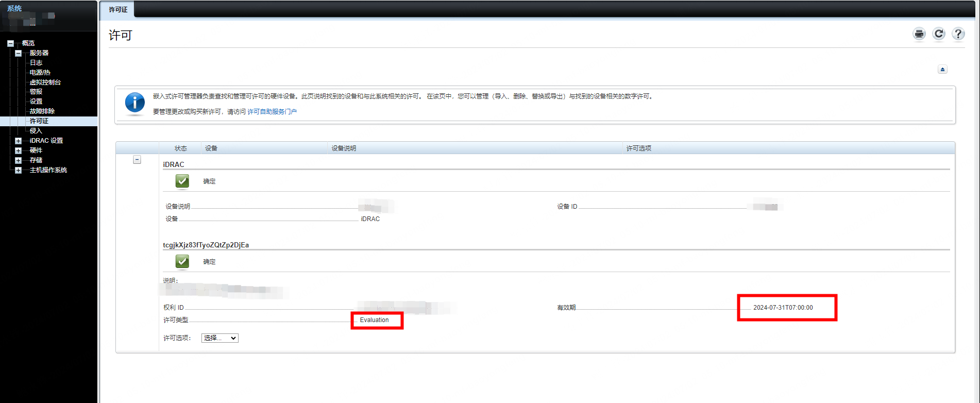Viewport: 980px width, 403px height.
Task: Open 日志 in the navigation tree
Action: tap(36, 63)
